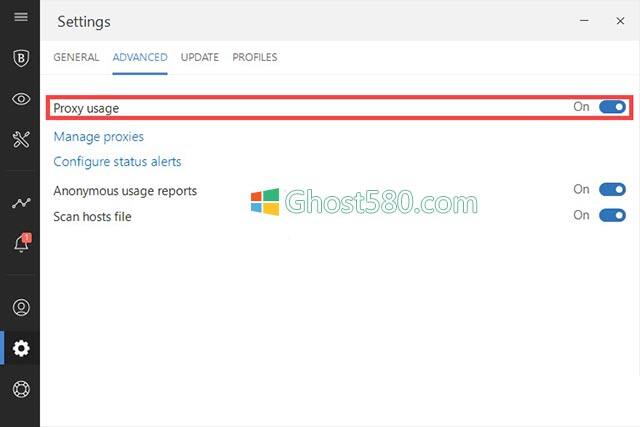Switch to the General tab

[76, 57]
